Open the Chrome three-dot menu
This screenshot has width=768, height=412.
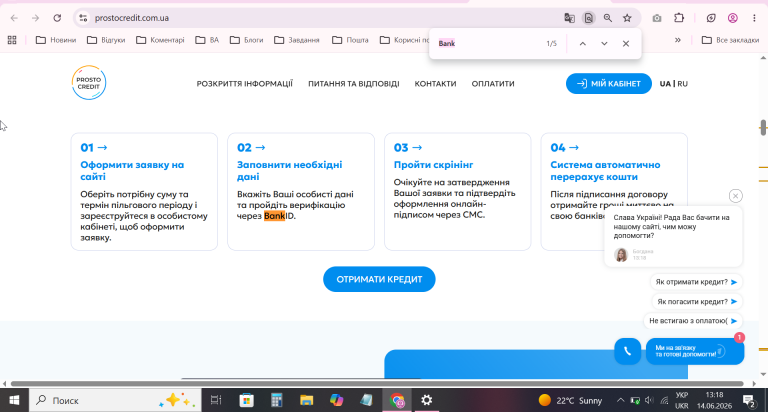coord(754,18)
